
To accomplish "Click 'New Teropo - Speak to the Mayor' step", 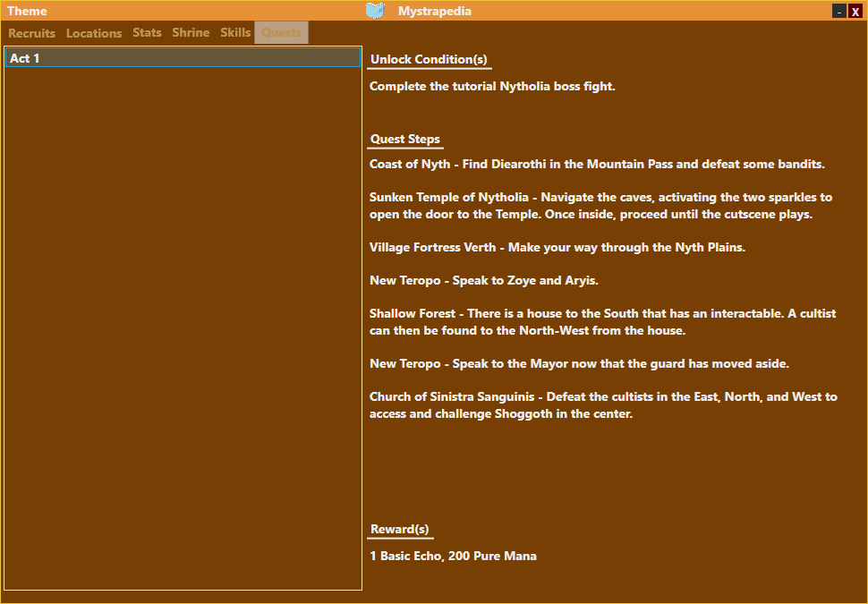I will click(579, 363).
